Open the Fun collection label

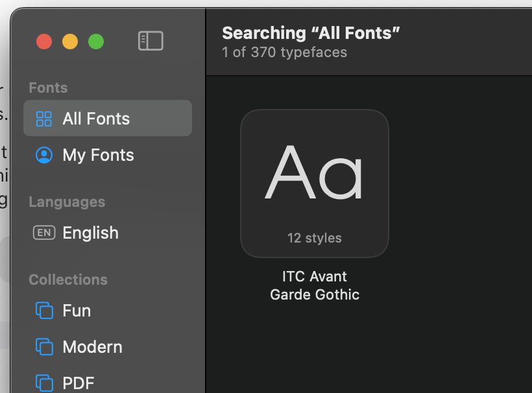pyautogui.click(x=77, y=311)
